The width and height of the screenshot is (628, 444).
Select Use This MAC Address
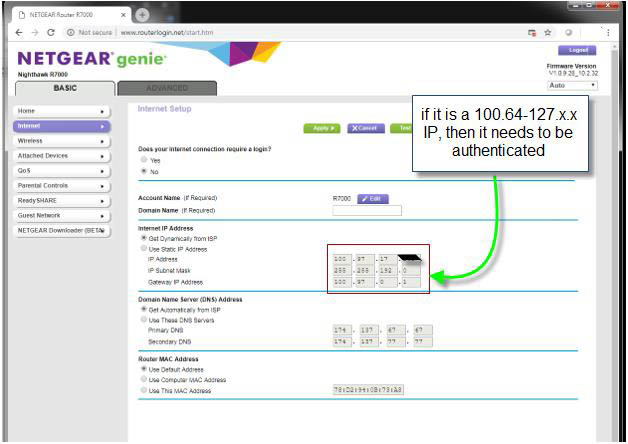point(143,390)
